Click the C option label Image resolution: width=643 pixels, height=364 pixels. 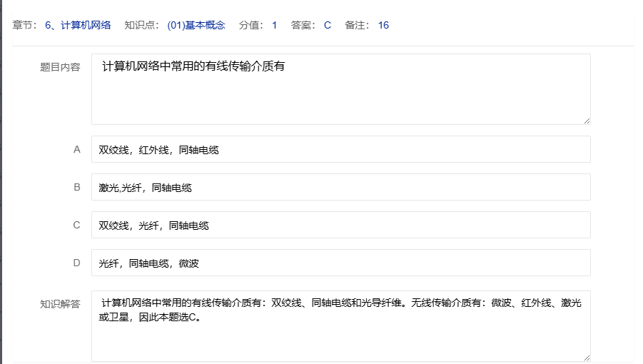click(77, 226)
